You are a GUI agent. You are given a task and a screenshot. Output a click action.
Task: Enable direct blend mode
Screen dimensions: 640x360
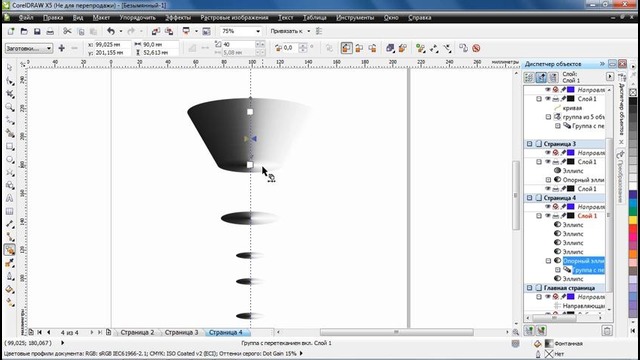pyautogui.click(x=346, y=48)
